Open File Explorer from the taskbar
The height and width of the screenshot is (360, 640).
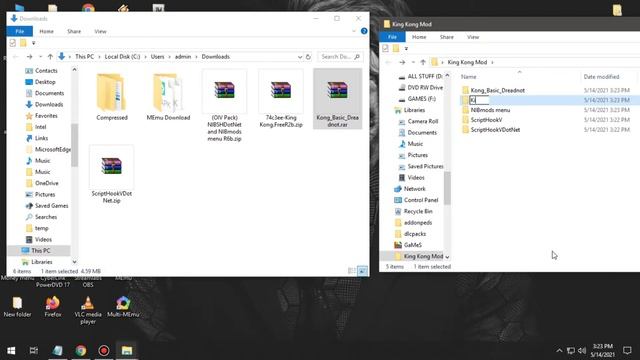[x=127, y=350]
